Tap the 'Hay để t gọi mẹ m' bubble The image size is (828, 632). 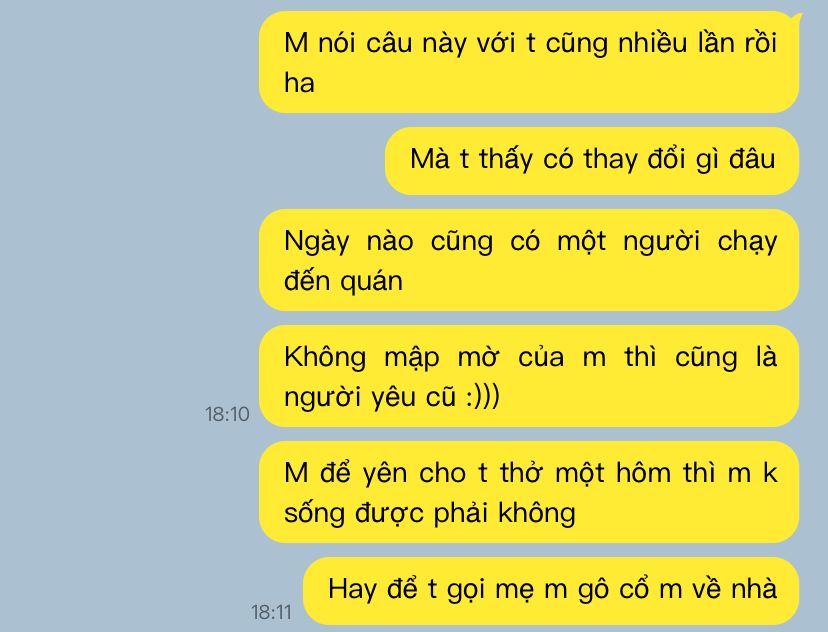[x=551, y=591]
